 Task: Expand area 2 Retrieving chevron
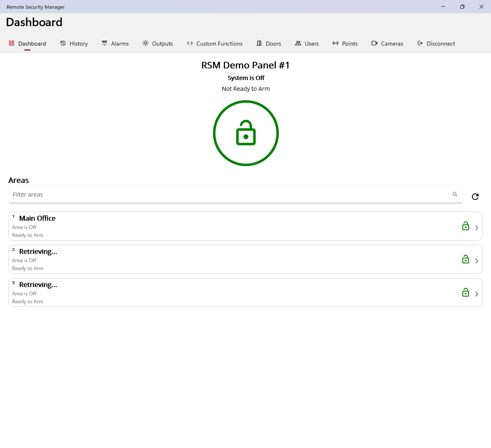(x=476, y=261)
